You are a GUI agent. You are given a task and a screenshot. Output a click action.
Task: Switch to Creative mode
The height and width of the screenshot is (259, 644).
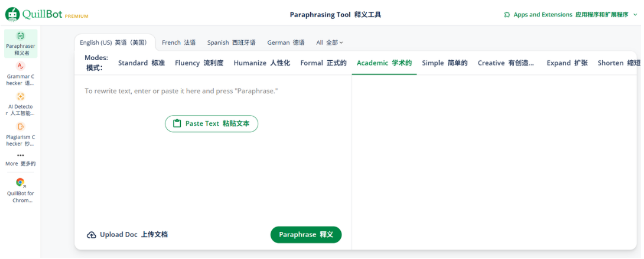(x=506, y=63)
